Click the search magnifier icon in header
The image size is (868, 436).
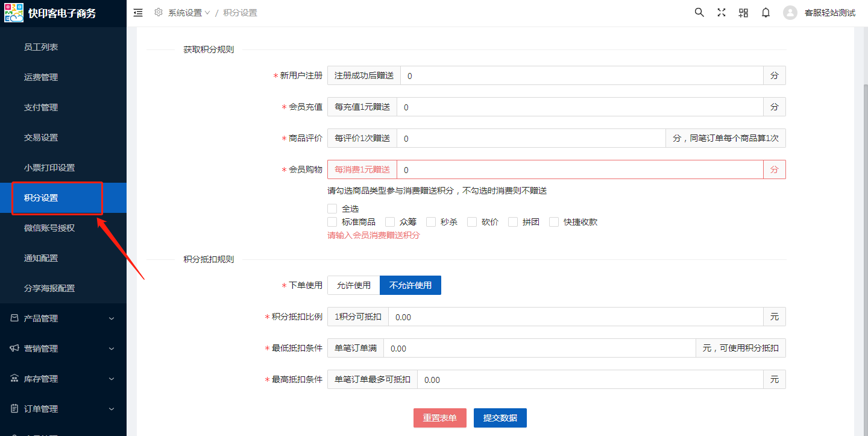(699, 13)
